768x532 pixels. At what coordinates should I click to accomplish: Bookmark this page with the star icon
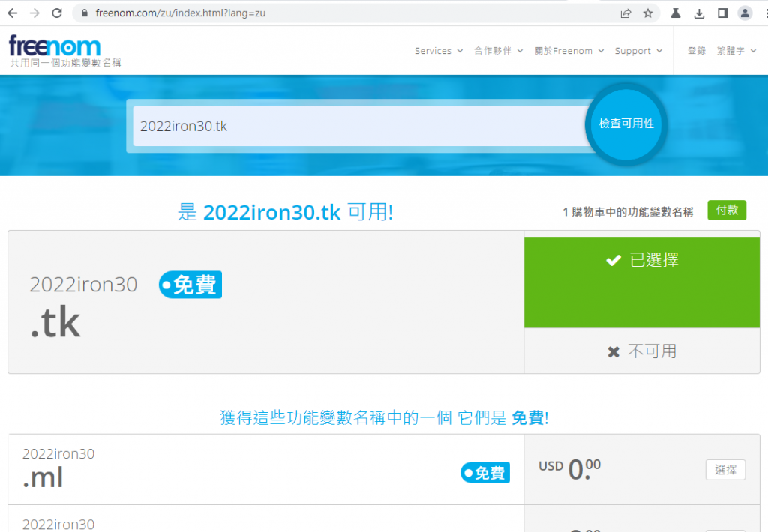point(647,13)
